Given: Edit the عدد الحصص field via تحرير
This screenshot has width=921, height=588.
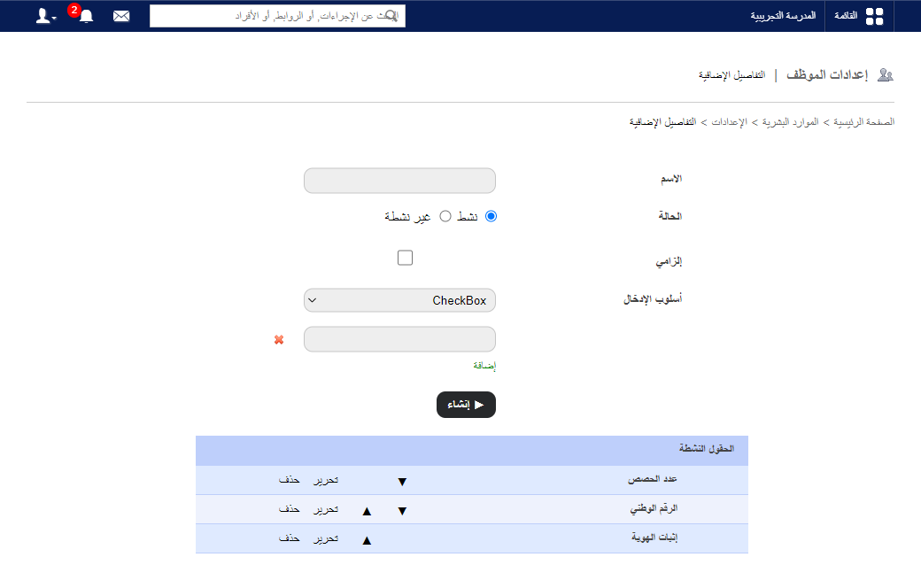Looking at the screenshot, I should click(x=326, y=480).
